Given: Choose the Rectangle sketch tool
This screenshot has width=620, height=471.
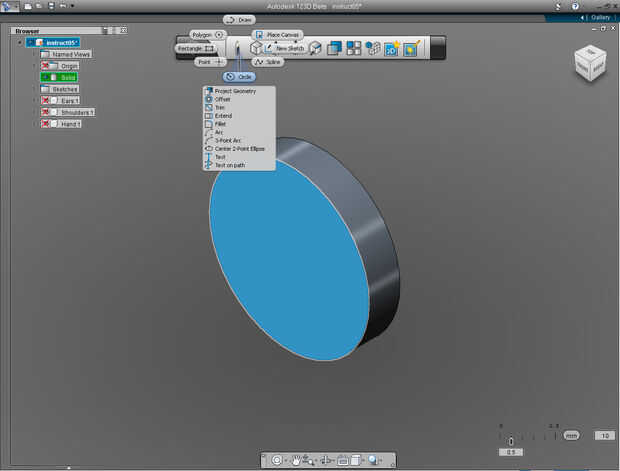Looking at the screenshot, I should tap(195, 48).
